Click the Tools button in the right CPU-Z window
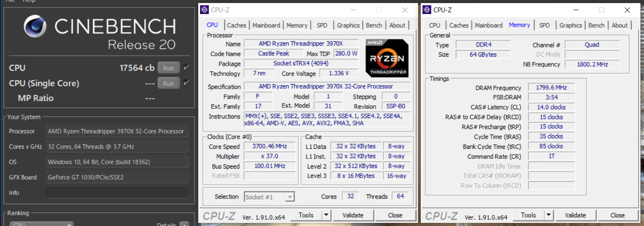Screen dimensions: 644x226 (528, 215)
